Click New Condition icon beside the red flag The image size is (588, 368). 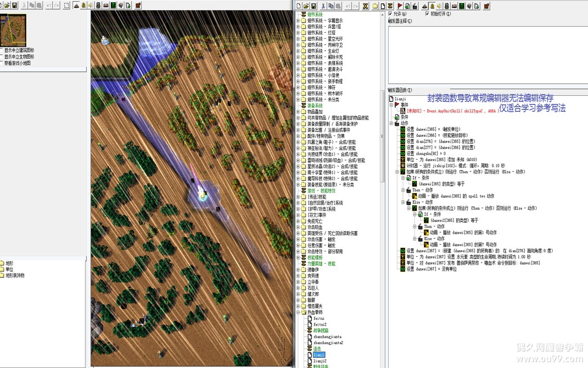click(x=407, y=6)
